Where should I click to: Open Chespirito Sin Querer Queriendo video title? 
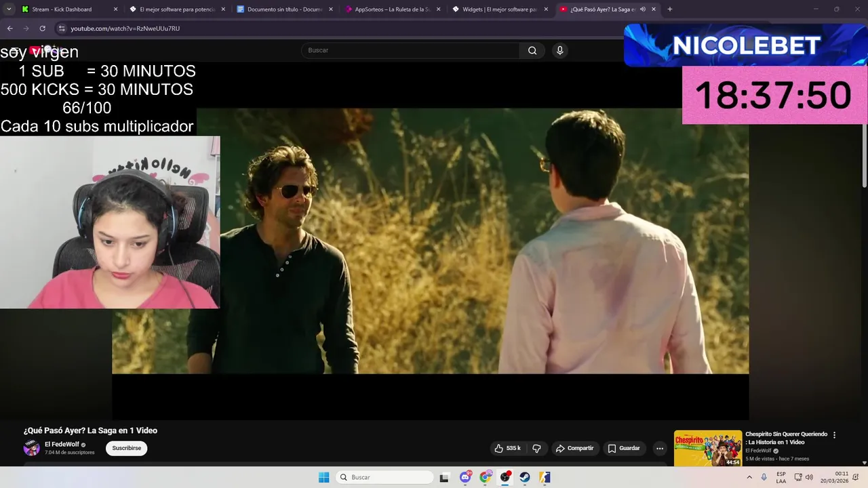point(787,438)
